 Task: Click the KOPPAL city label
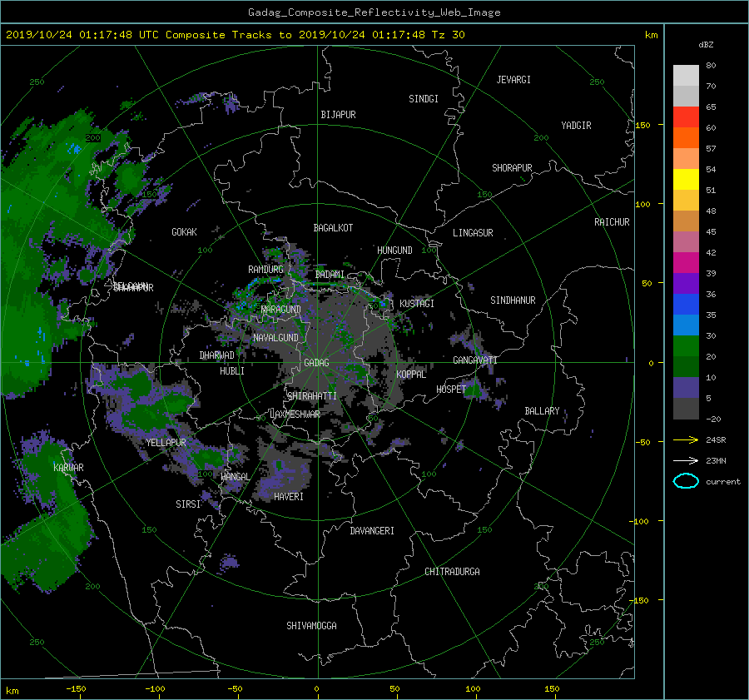coord(411,374)
